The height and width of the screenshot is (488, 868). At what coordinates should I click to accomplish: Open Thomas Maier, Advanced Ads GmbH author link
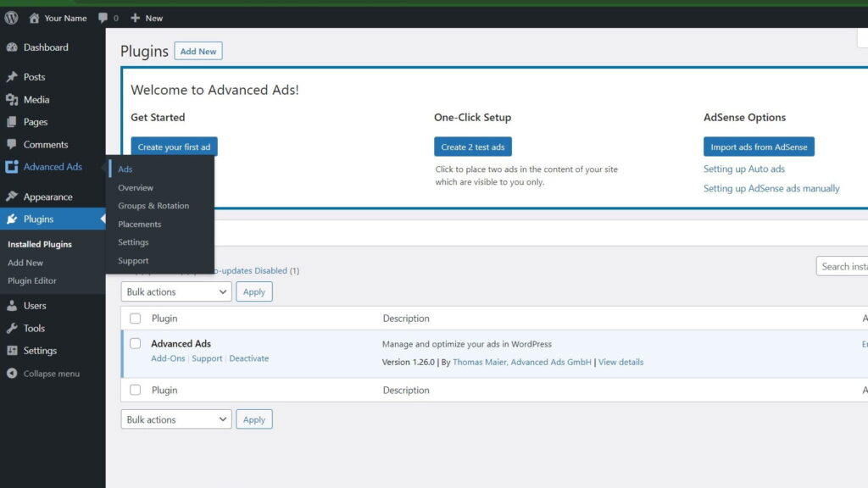tap(522, 362)
